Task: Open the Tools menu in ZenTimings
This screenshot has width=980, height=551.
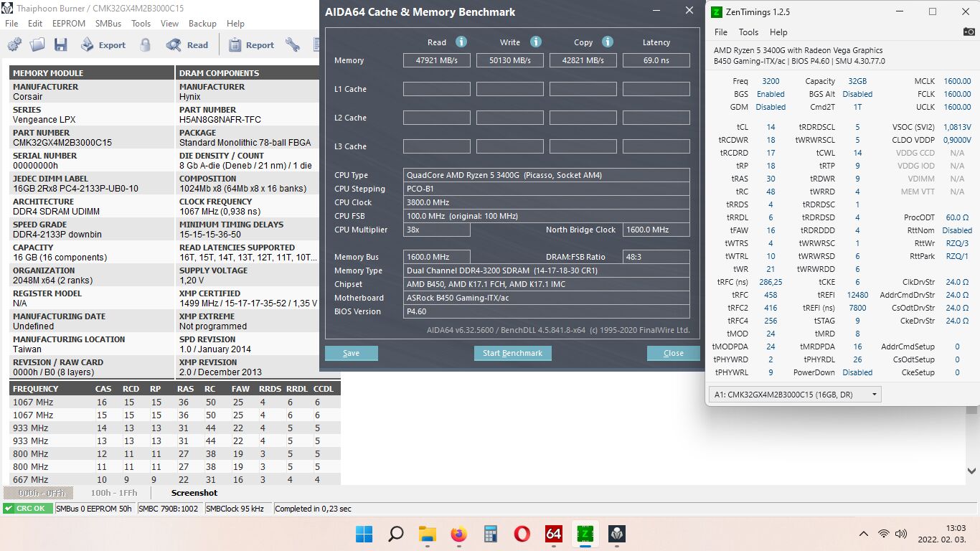Action: (x=748, y=32)
